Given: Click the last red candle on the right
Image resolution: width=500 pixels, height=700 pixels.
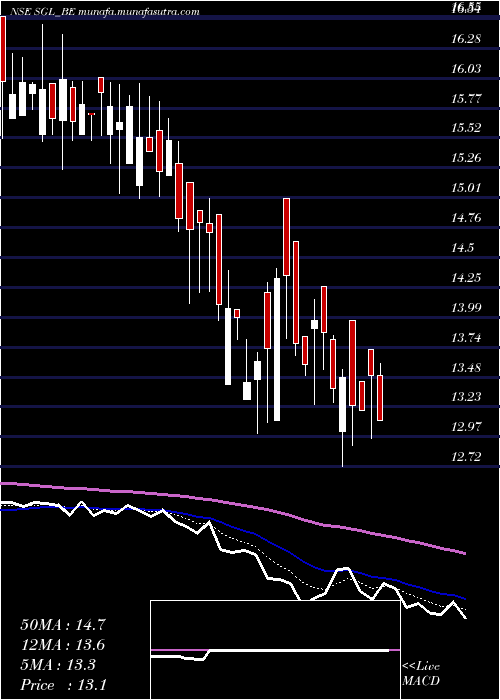Looking at the screenshot, I should (380, 398).
